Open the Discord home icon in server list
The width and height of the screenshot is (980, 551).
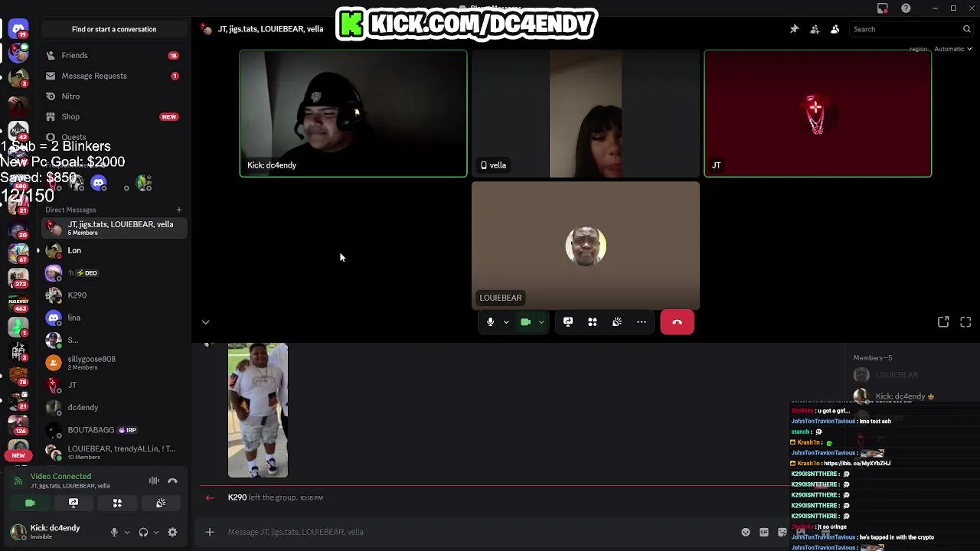18,29
